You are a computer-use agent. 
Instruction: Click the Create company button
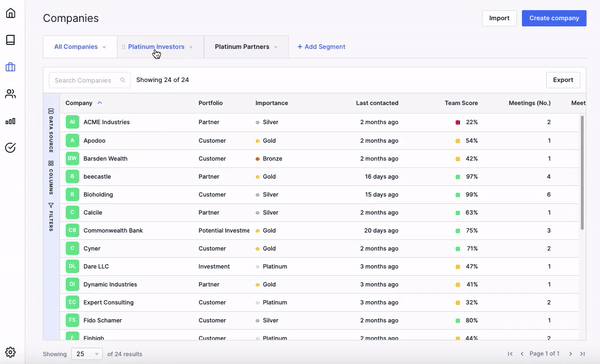[x=554, y=18]
